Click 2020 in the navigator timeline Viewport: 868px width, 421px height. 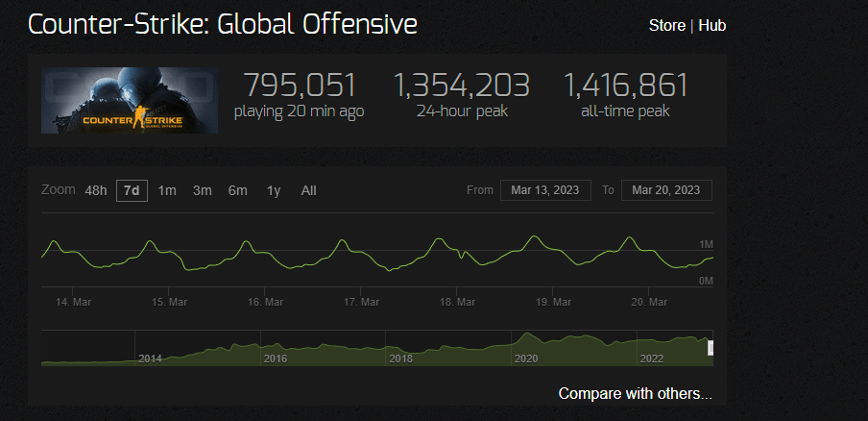(526, 359)
